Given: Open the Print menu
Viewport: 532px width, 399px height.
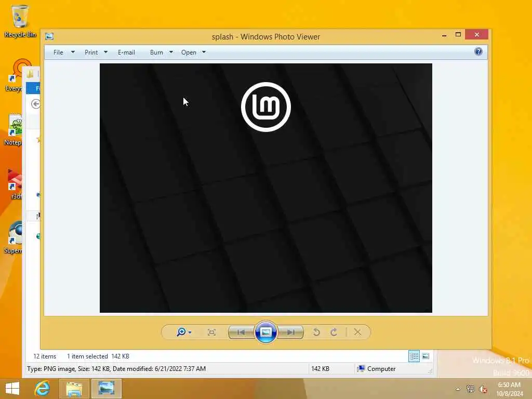Looking at the screenshot, I should 91,52.
